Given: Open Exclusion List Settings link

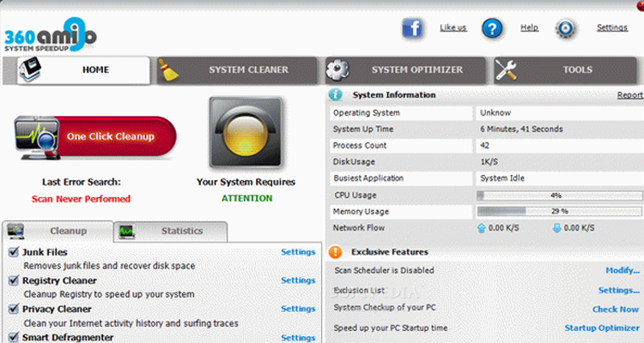Looking at the screenshot, I should tap(619, 291).
